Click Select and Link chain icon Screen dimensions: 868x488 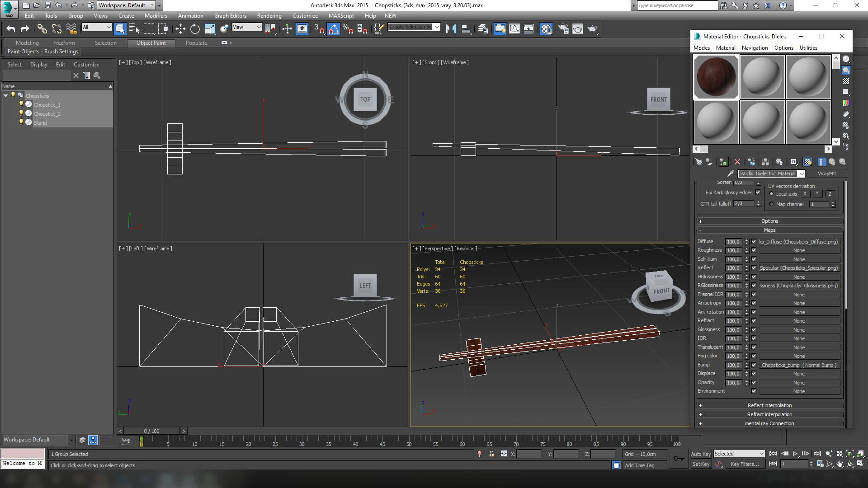[x=42, y=29]
